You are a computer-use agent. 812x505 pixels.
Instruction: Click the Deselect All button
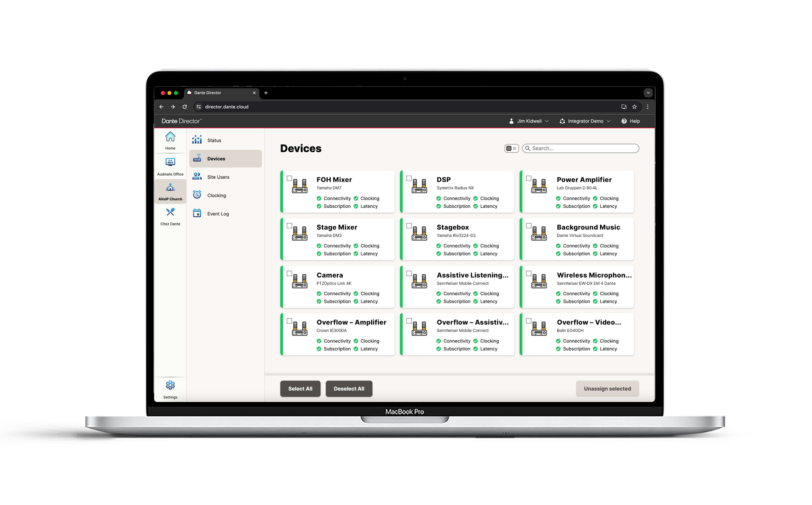pyautogui.click(x=349, y=389)
